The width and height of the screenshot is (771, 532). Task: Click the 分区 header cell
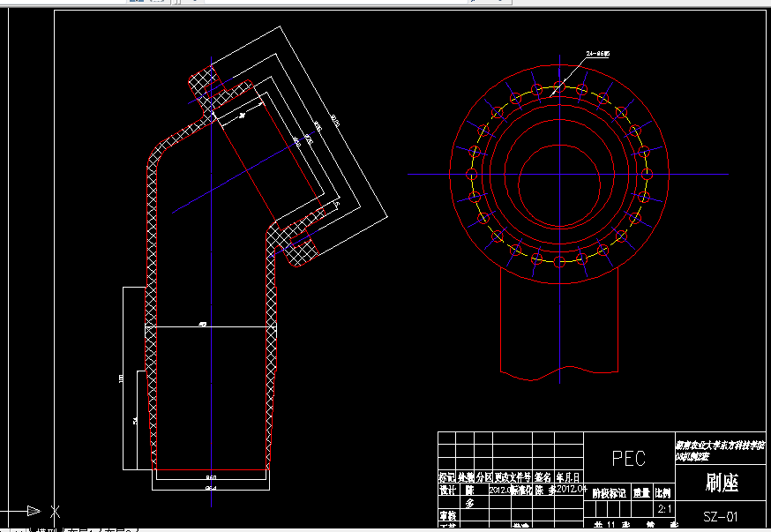483,477
